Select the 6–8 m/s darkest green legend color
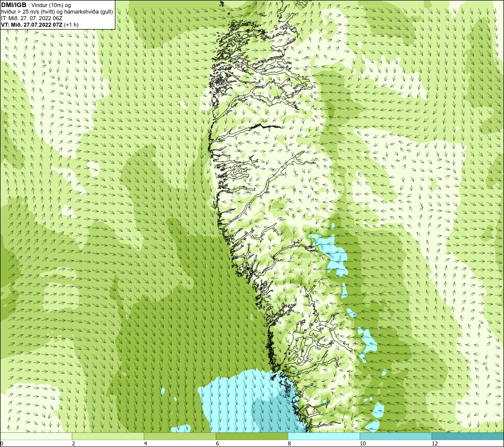 (x=252, y=436)
